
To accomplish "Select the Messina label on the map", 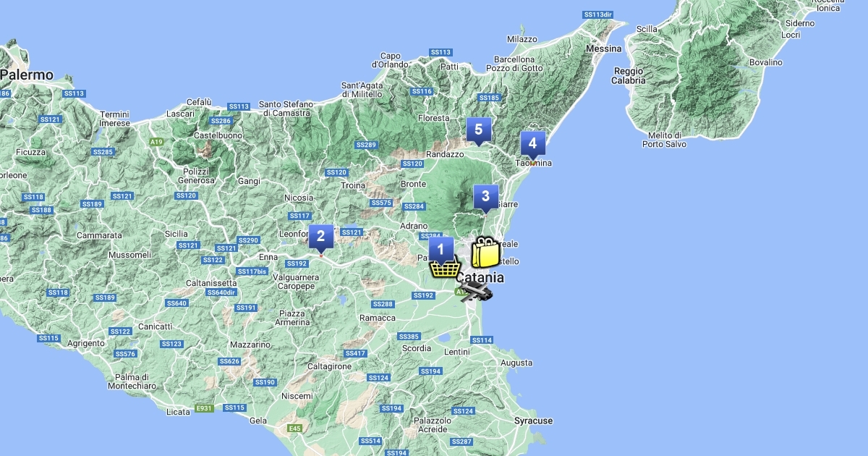I will tap(603, 48).
